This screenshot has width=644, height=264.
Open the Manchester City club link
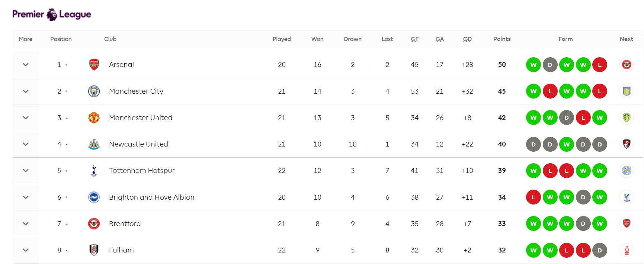pos(136,91)
